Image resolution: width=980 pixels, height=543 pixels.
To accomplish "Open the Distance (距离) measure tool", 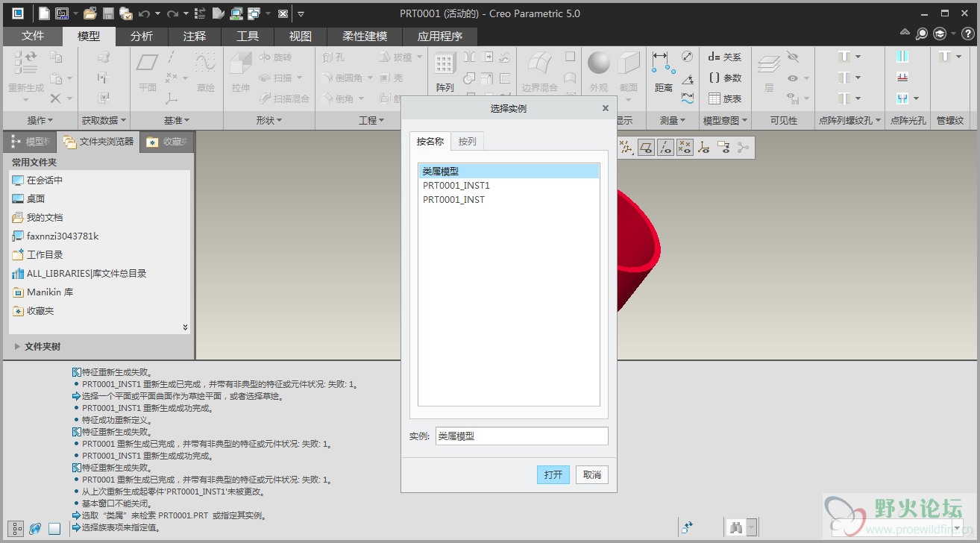I will [663, 72].
